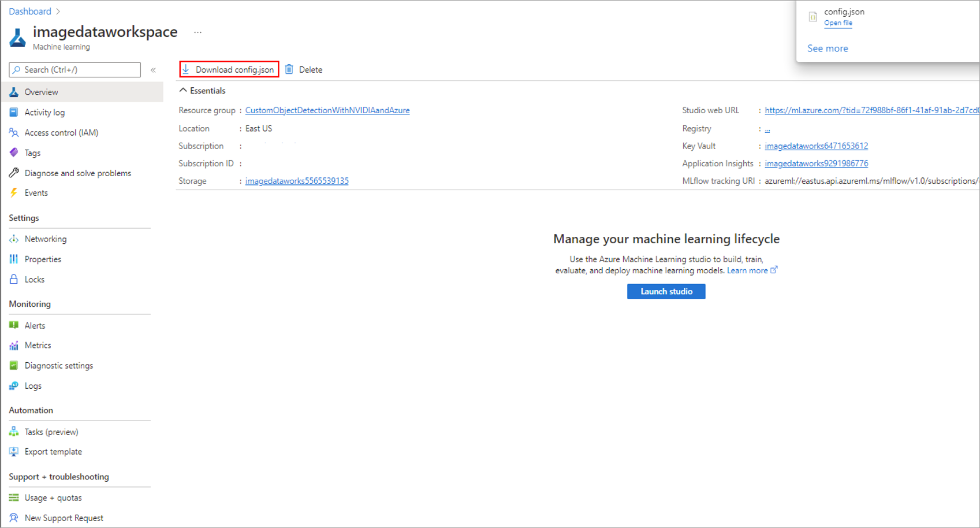Click the Usage + quotas icon
Image resolution: width=980 pixels, height=528 pixels.
click(x=14, y=497)
